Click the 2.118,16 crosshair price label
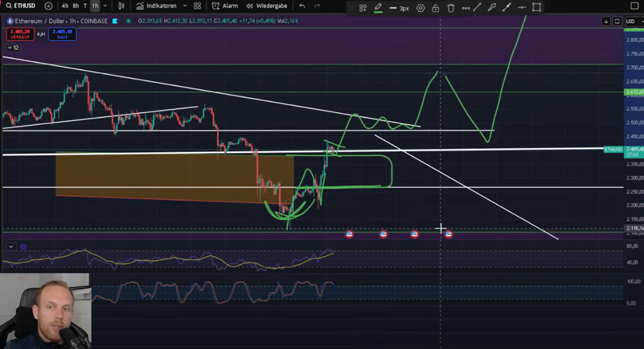 click(634, 228)
